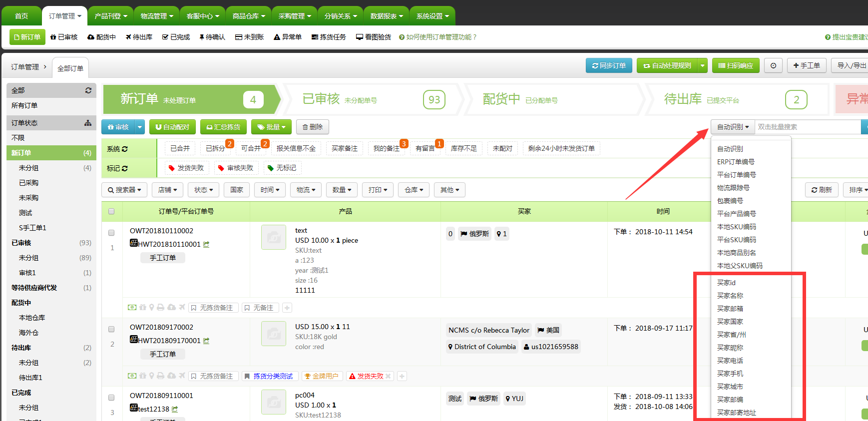The height and width of the screenshot is (421, 868).
Task: Open 异常单 warning shortcut in sub navigation
Action: (x=288, y=37)
